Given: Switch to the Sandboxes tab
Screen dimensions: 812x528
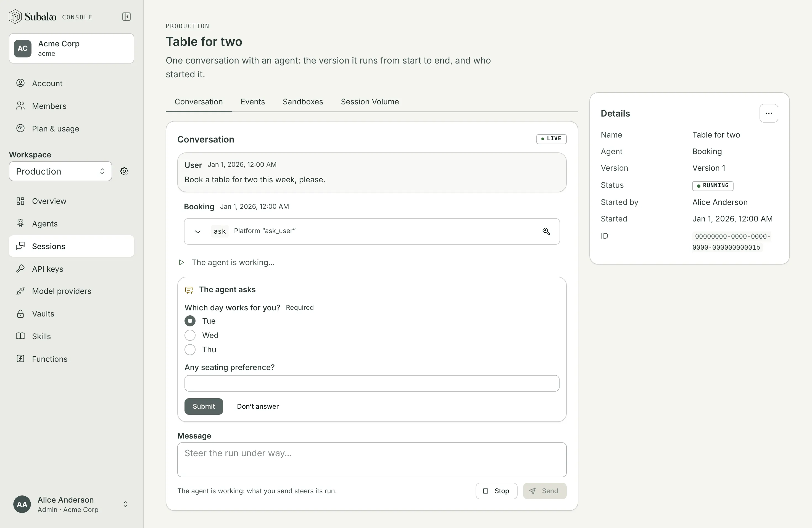Looking at the screenshot, I should [x=303, y=102].
